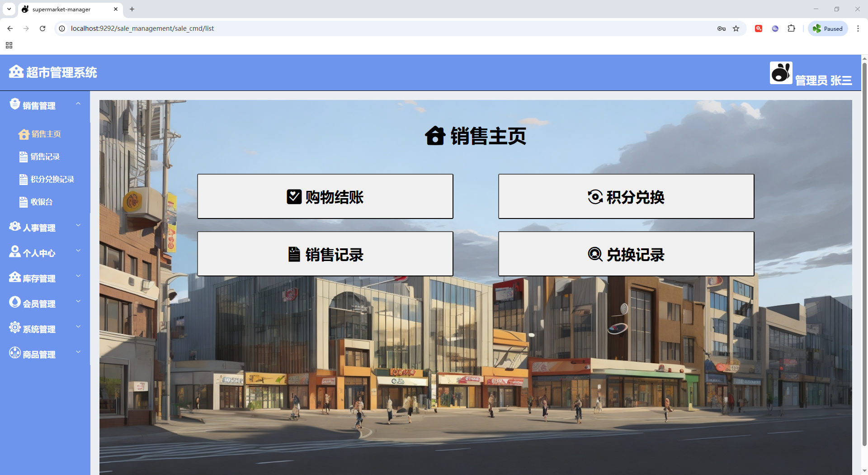Bookmark this page with the star icon
This screenshot has width=868, height=475.
[736, 28]
